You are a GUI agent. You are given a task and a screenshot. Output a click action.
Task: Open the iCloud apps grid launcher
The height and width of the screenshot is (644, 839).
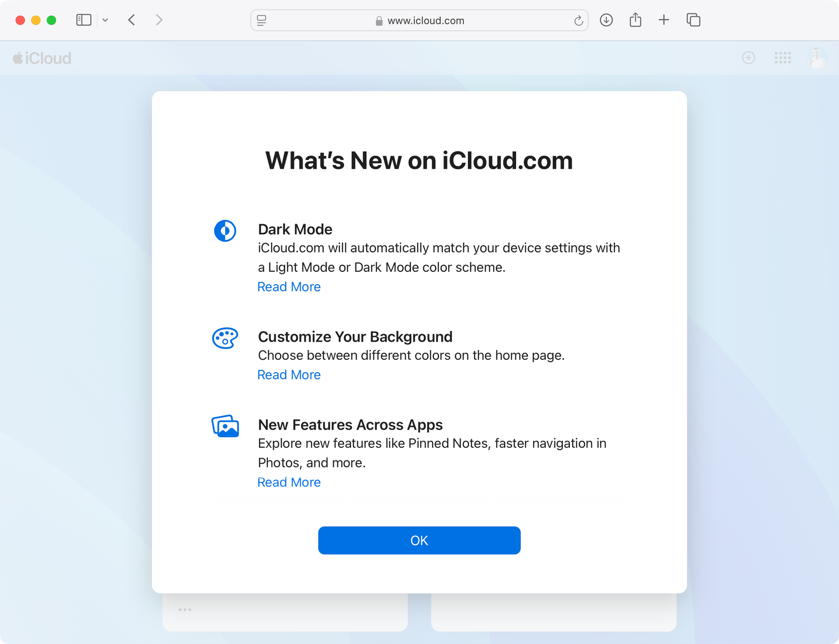click(783, 57)
